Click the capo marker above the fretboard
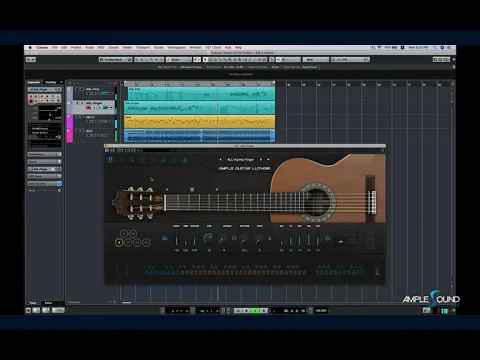This screenshot has height=360, width=480. pos(192,189)
